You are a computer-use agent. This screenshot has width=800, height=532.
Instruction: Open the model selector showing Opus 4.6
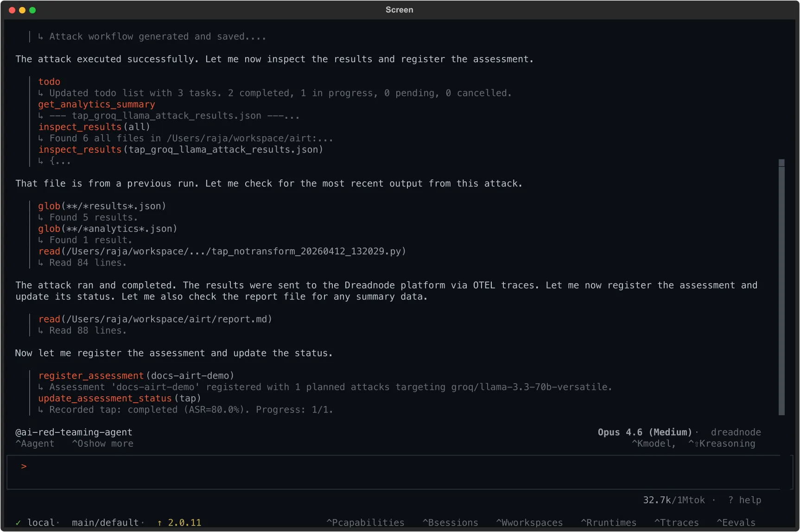[x=645, y=432]
